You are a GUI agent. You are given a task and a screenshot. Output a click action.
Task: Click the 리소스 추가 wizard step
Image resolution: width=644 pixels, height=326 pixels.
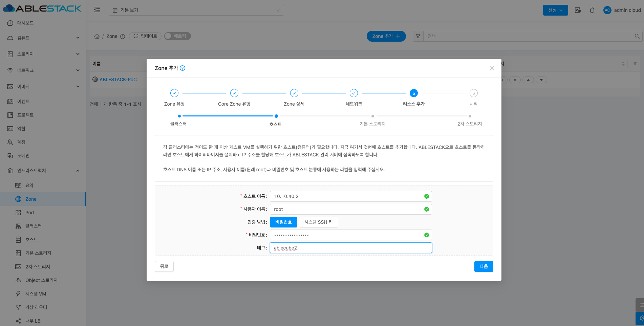(x=414, y=98)
